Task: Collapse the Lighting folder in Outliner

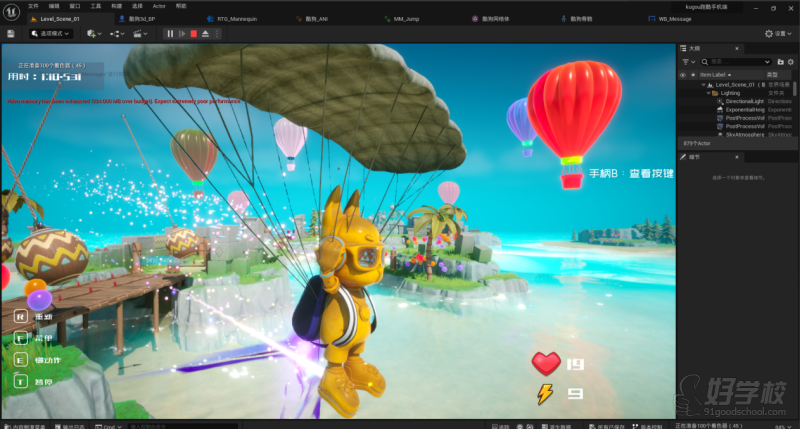Action: [708, 93]
